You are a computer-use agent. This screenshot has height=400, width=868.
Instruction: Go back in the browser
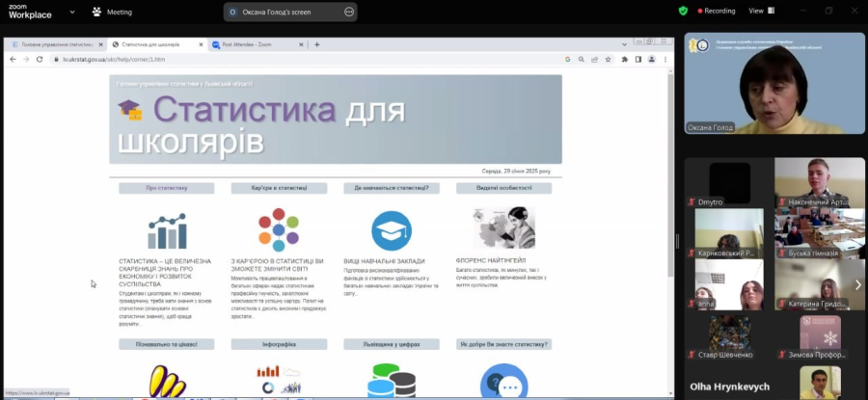(14, 59)
